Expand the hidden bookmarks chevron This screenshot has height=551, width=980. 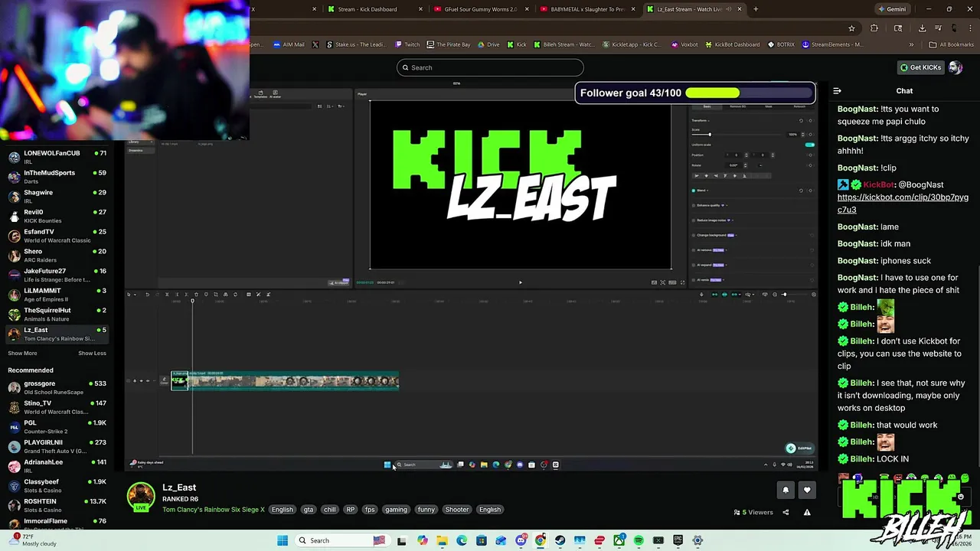912,44
